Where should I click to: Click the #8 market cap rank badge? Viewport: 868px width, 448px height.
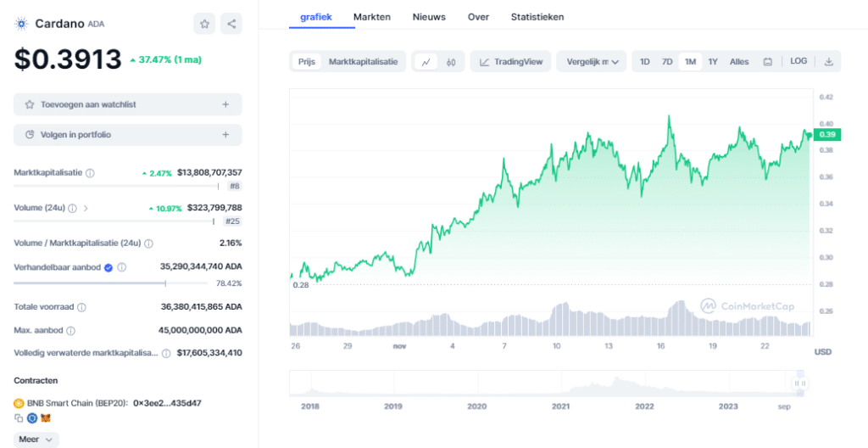(x=235, y=187)
